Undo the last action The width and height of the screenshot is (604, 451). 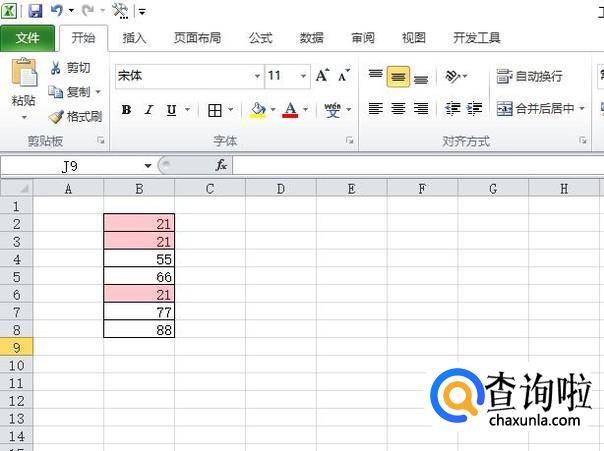coord(57,11)
